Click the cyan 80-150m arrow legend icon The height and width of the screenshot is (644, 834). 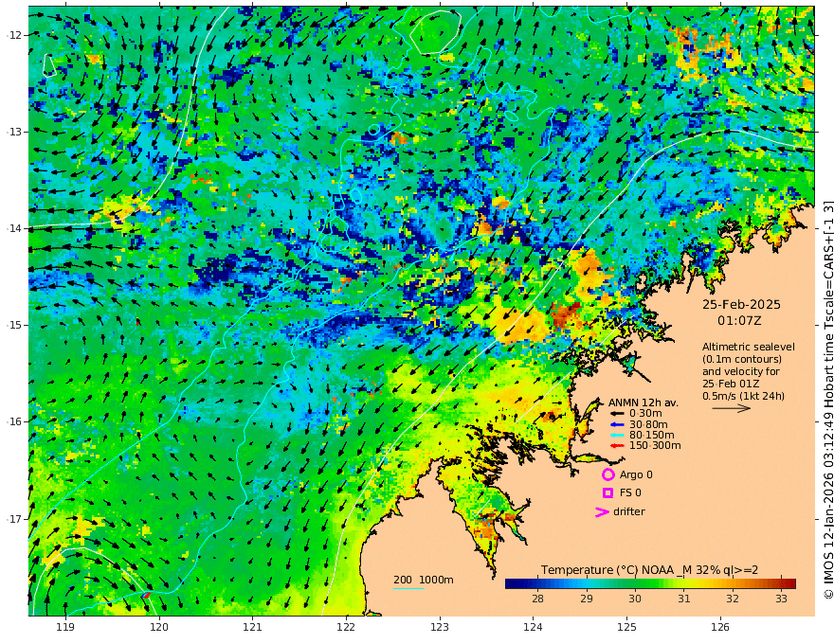click(x=616, y=435)
